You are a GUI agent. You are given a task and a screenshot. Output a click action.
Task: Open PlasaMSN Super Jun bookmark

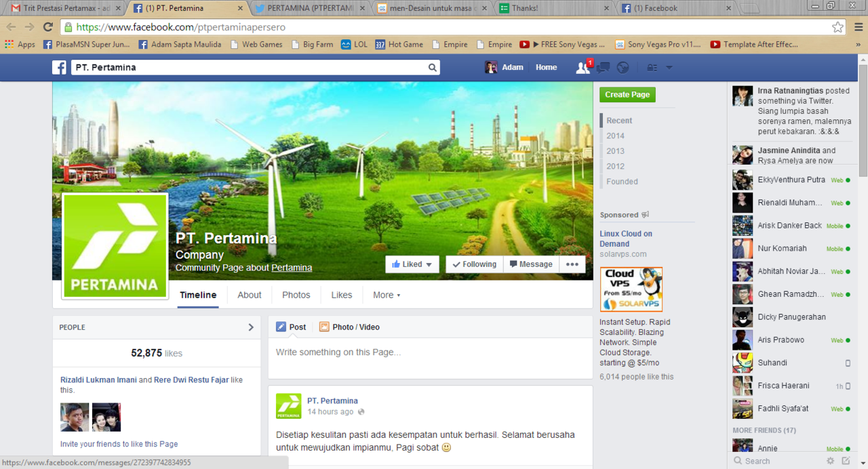(87, 45)
